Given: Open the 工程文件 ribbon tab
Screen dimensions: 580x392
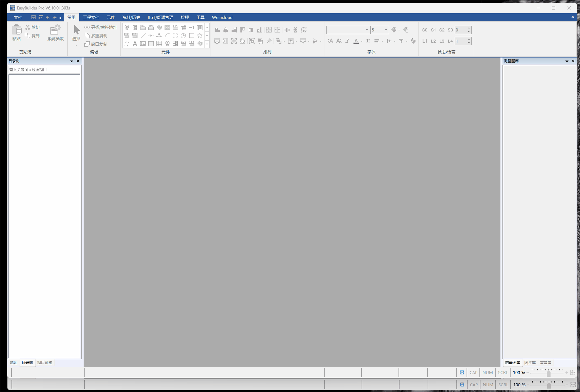Looking at the screenshot, I should pos(91,17).
